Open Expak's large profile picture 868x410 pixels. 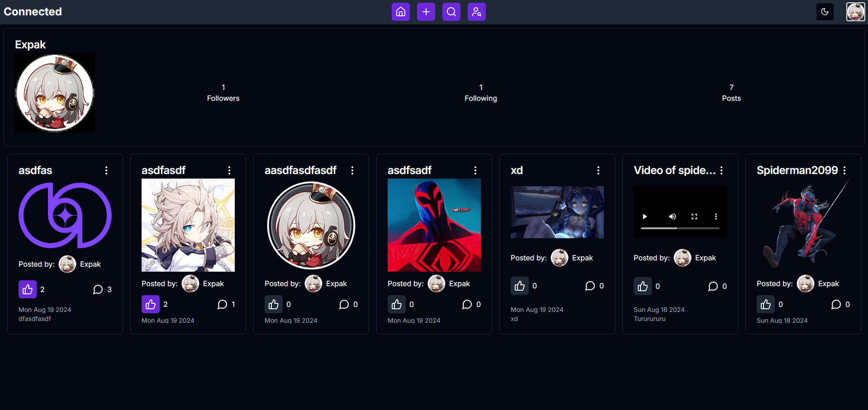55,93
